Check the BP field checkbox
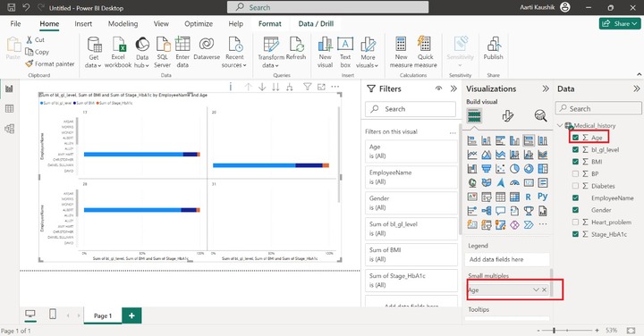This screenshot has width=644, height=336. (x=575, y=174)
